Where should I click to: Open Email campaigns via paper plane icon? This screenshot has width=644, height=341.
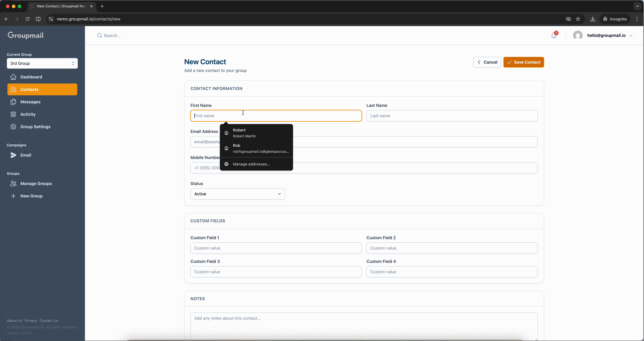pos(14,155)
